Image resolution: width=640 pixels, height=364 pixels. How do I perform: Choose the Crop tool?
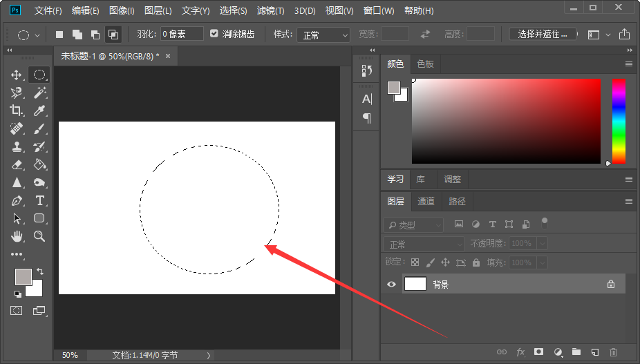[x=17, y=111]
